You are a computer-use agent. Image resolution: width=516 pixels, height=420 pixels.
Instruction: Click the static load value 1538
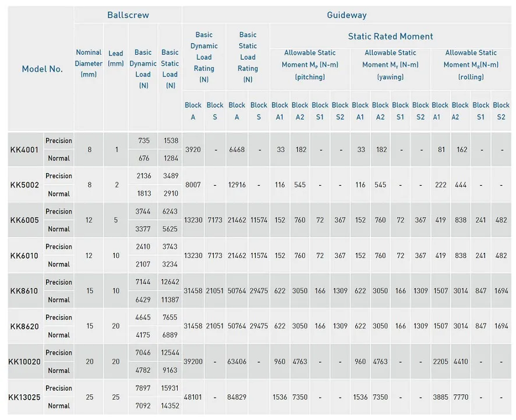(x=171, y=140)
